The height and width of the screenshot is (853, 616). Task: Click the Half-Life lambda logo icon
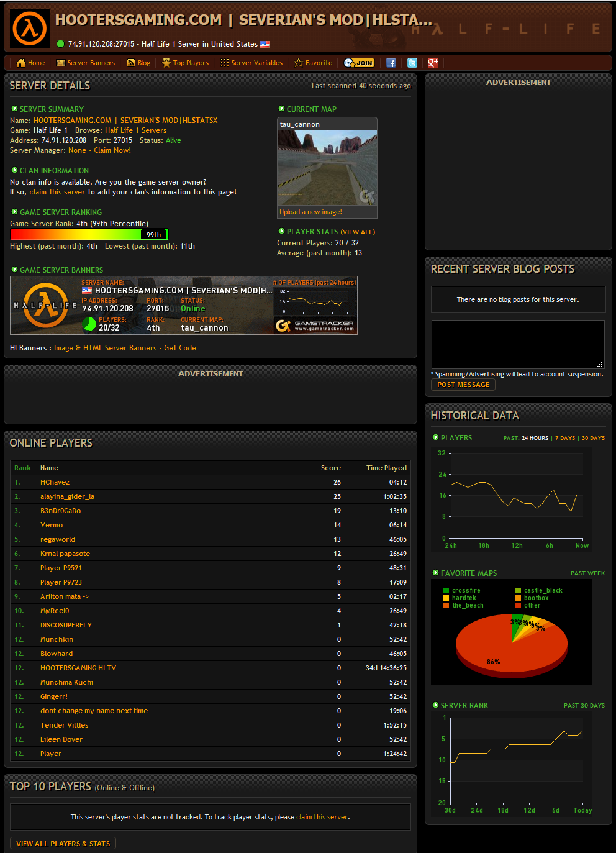point(30,29)
